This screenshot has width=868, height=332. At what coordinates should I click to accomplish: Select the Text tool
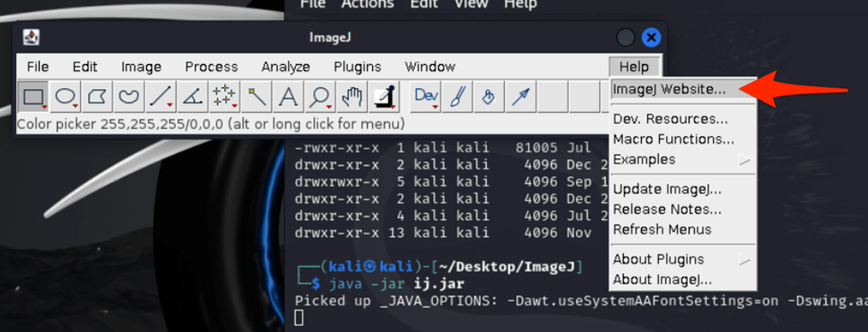point(288,97)
